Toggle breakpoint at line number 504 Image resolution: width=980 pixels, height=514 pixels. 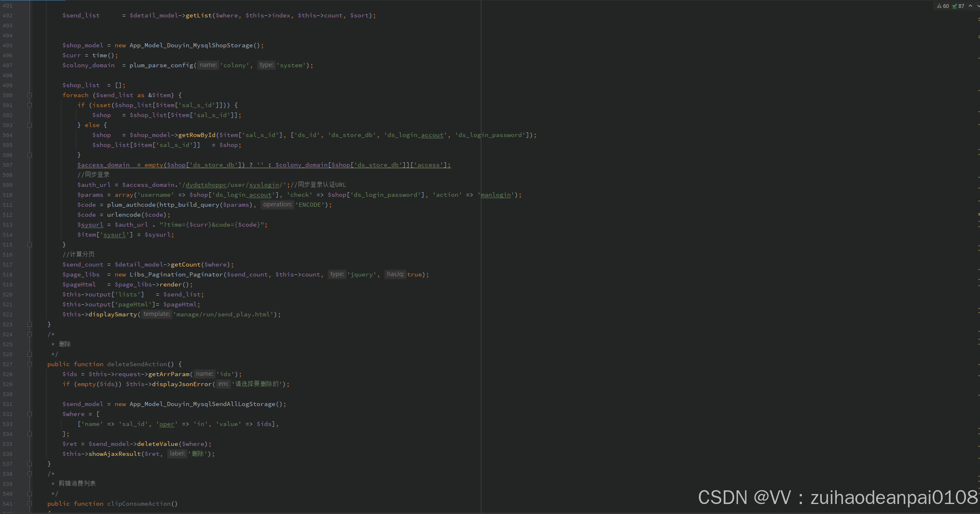click(x=7, y=135)
